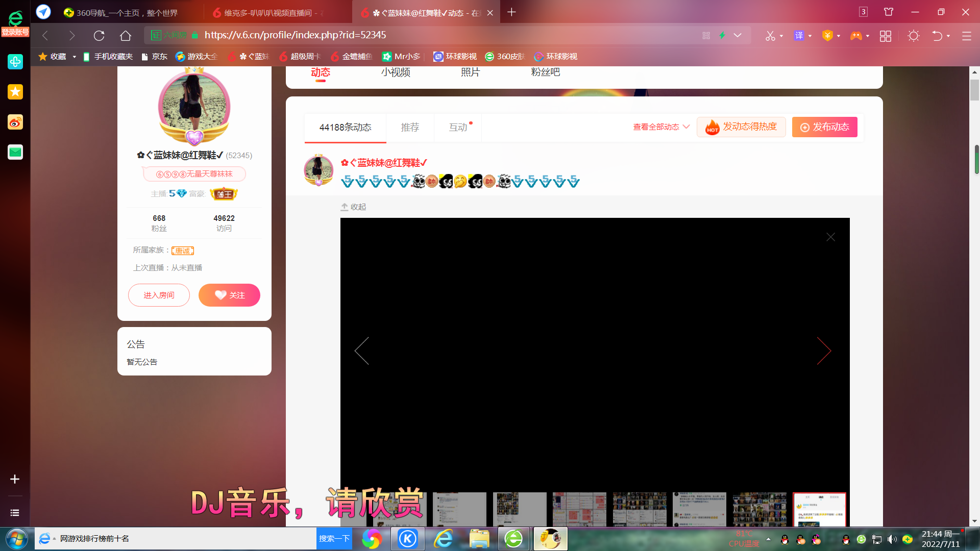Screen dimensions: 980x551
Task: Select the 互动 tab
Action: (458, 128)
